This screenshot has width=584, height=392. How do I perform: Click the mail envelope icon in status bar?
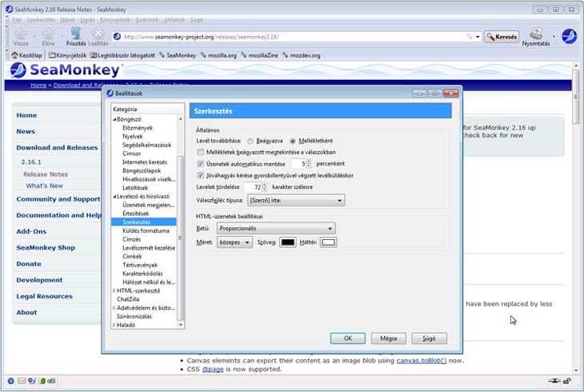pos(22,381)
